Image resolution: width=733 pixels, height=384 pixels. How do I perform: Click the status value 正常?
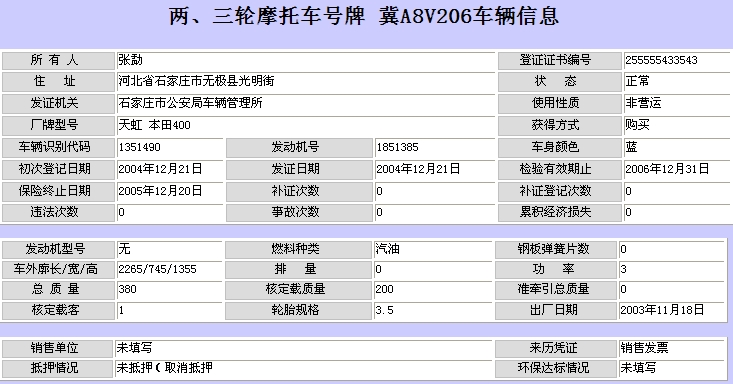[x=637, y=81]
